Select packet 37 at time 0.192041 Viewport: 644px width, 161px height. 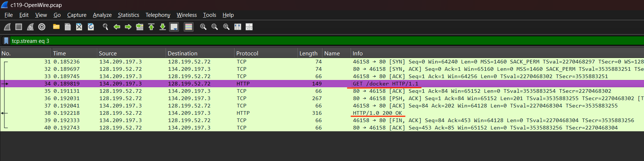coord(322,106)
